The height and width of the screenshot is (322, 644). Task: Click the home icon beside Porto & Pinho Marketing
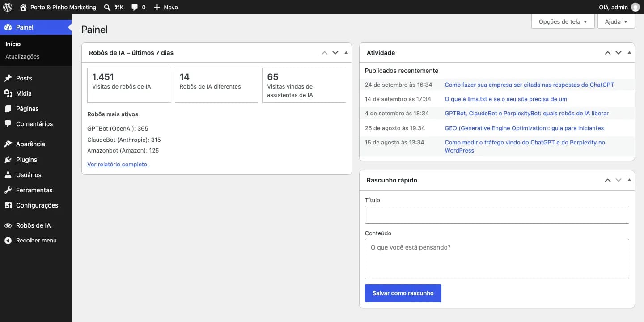point(23,7)
